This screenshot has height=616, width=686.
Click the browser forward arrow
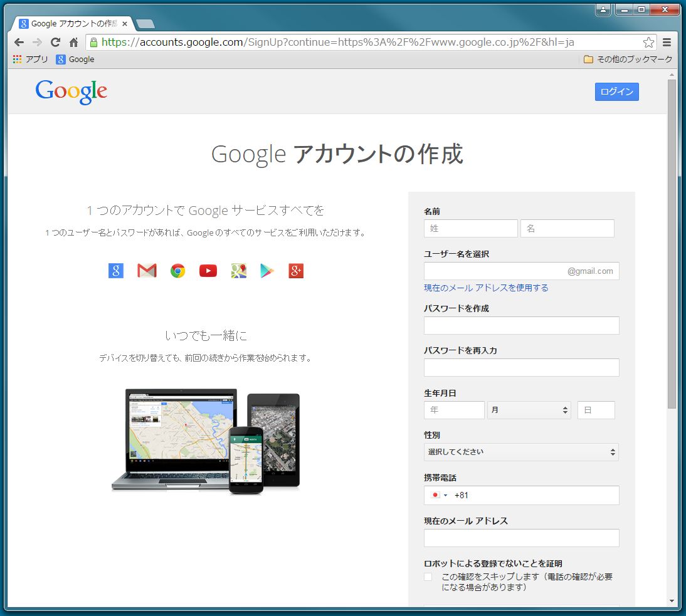tap(37, 43)
